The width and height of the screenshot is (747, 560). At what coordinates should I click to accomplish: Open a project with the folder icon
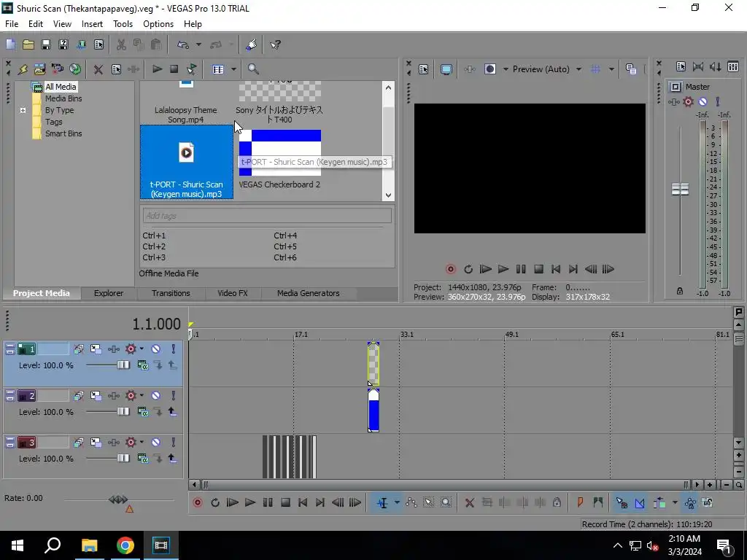[28, 44]
